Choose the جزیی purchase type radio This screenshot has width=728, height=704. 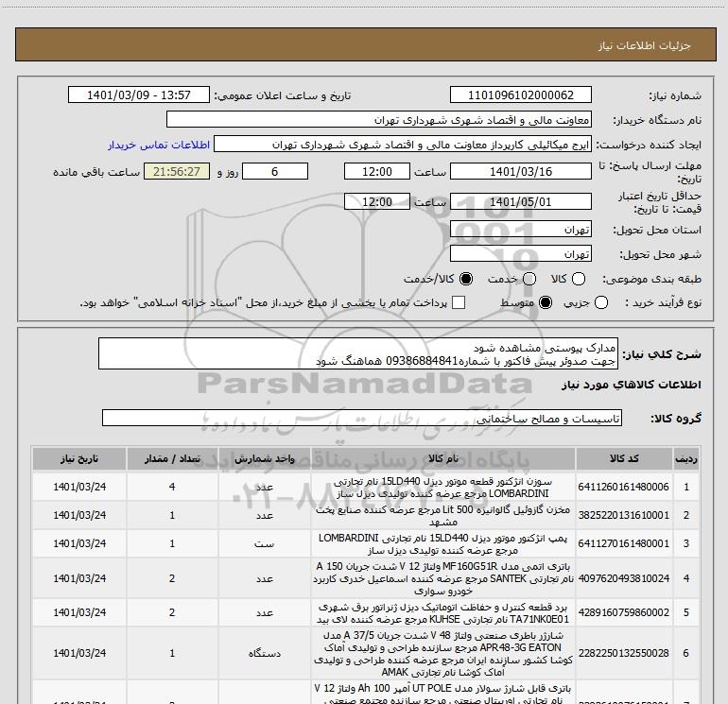600,303
